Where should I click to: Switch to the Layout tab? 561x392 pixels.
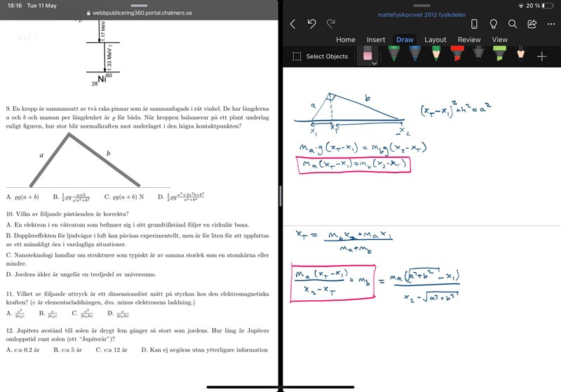pyautogui.click(x=435, y=40)
